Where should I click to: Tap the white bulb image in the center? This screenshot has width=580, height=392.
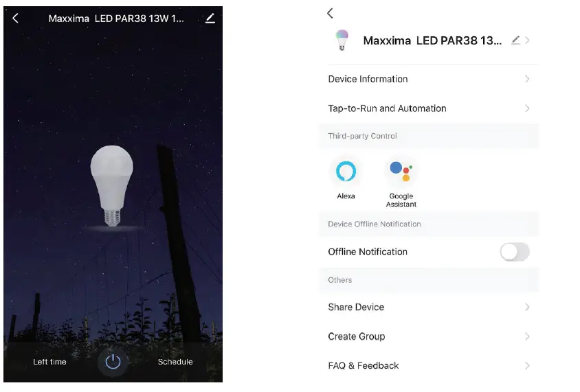pyautogui.click(x=112, y=186)
